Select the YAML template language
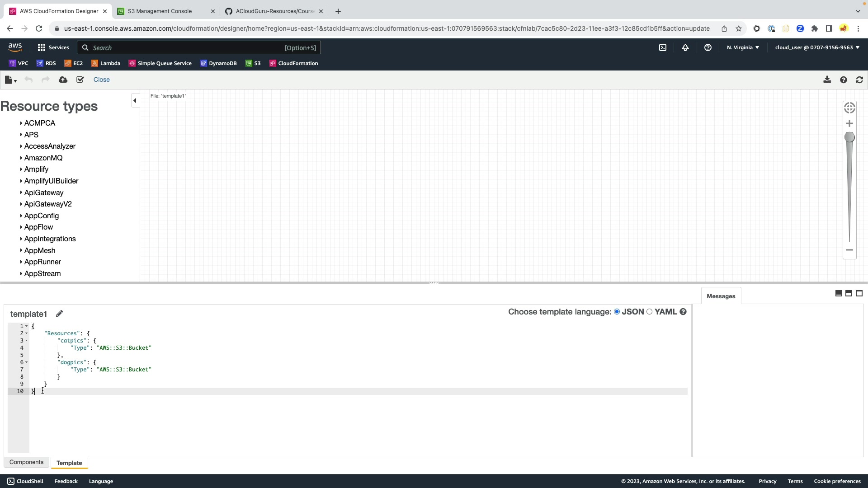The width and height of the screenshot is (868, 488). click(650, 312)
